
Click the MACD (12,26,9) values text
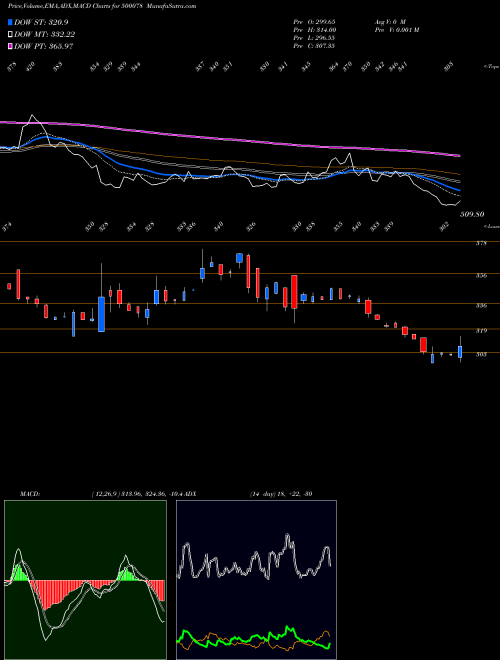[x=136, y=494]
